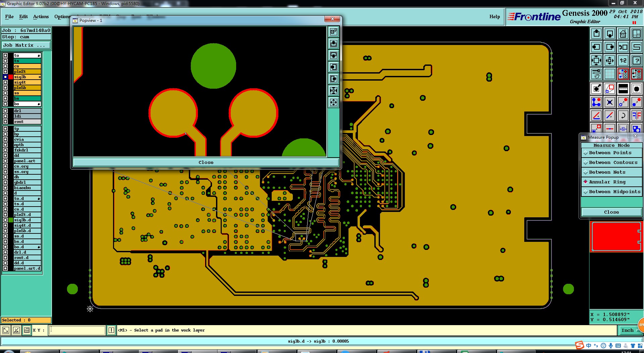Select the panel.art layer row
This screenshot has width=644, height=353.
[x=27, y=161]
